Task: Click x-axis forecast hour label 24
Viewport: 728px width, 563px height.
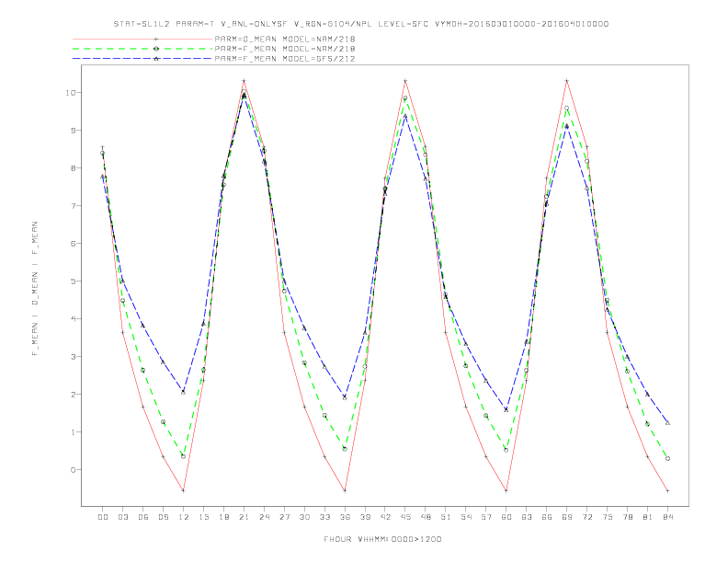Action: (264, 517)
